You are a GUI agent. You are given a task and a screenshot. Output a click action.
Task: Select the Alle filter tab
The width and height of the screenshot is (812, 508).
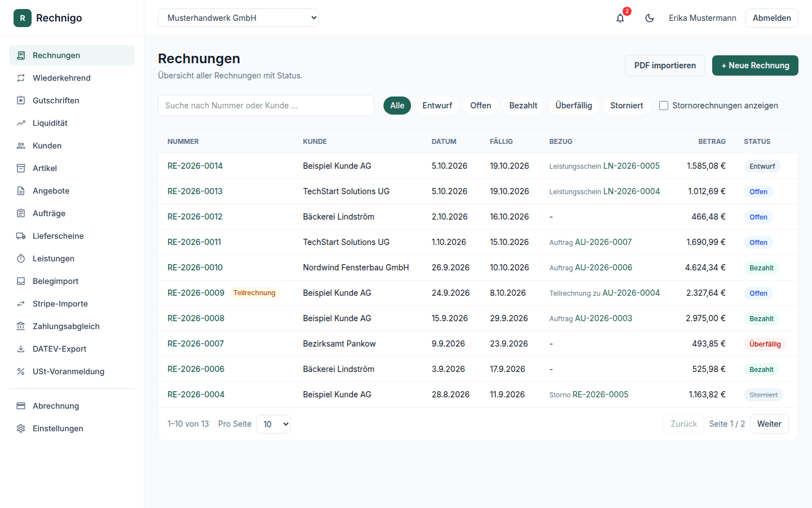[398, 106]
